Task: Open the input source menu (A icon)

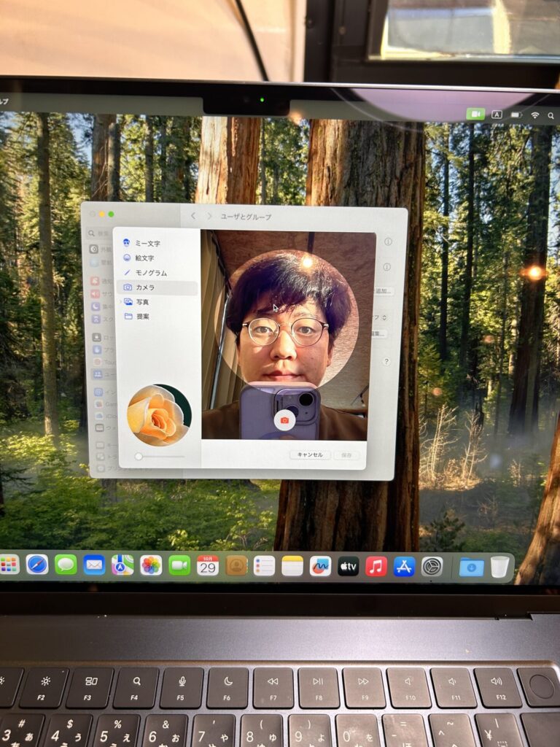Action: pyautogui.click(x=497, y=115)
